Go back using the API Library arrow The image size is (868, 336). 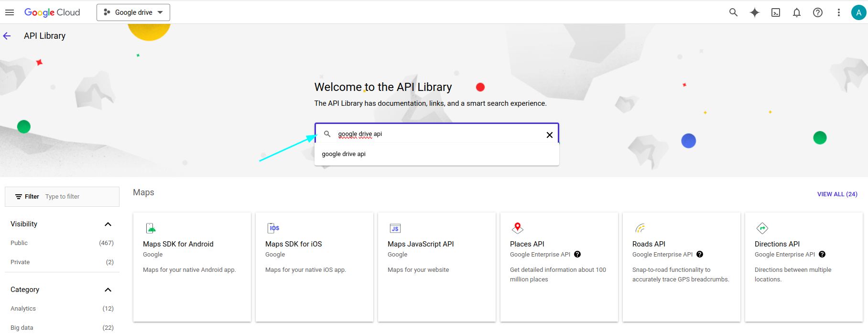7,36
